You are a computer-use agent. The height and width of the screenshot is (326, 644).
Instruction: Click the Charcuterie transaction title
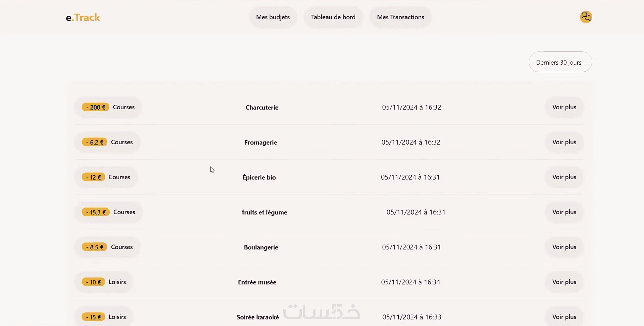262,107
